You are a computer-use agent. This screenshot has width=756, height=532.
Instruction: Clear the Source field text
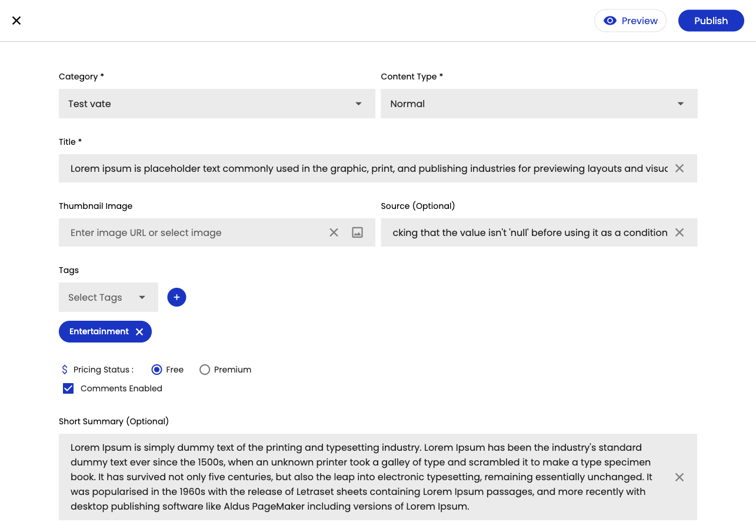point(679,232)
